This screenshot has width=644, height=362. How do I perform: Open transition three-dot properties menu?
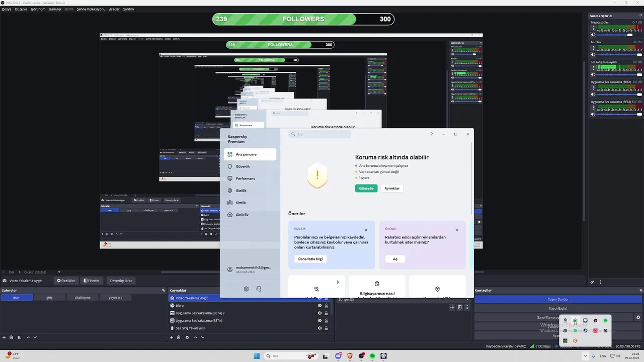click(467, 307)
